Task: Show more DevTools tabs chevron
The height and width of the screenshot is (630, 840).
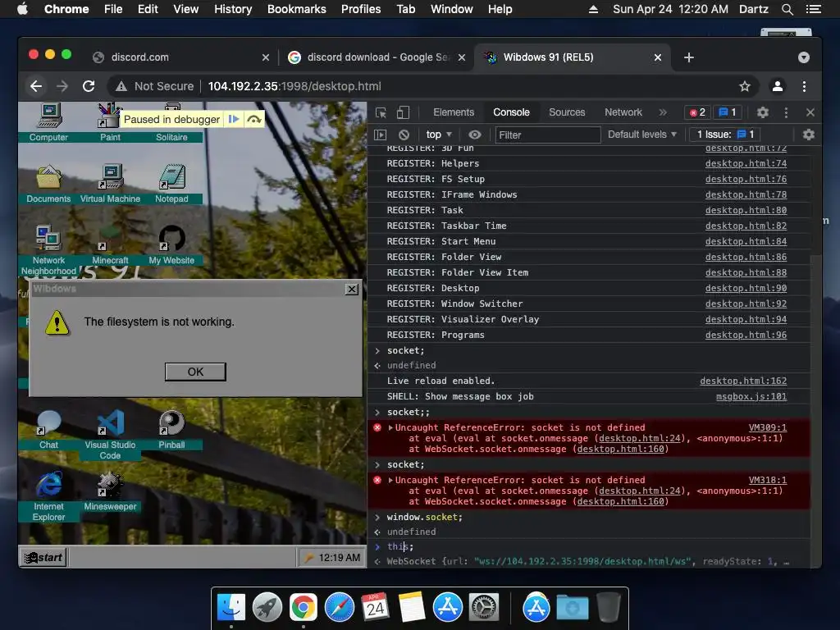Action: (663, 112)
